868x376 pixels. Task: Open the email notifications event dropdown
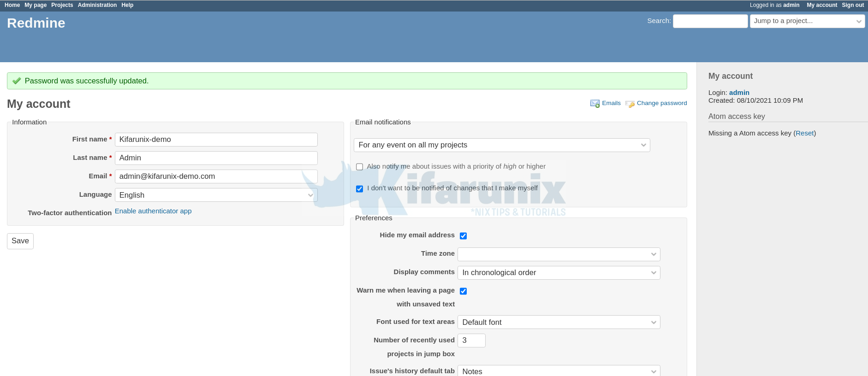[x=502, y=145]
